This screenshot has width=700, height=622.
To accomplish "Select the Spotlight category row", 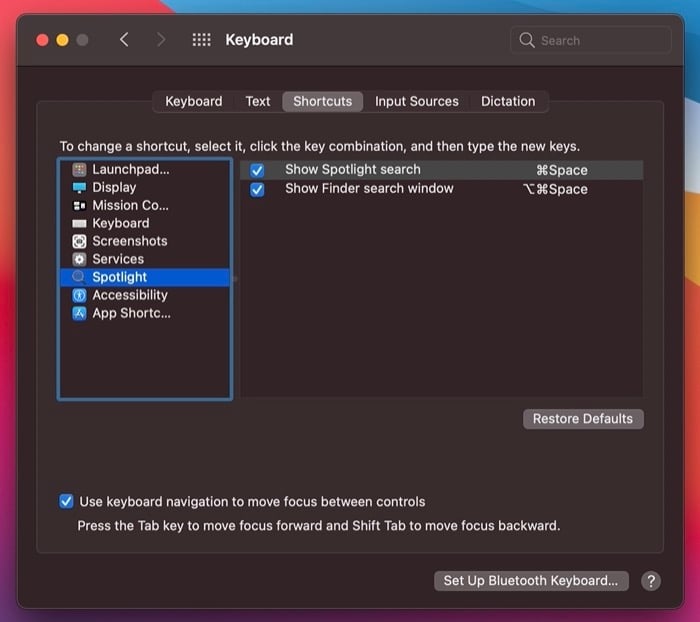I will [145, 277].
